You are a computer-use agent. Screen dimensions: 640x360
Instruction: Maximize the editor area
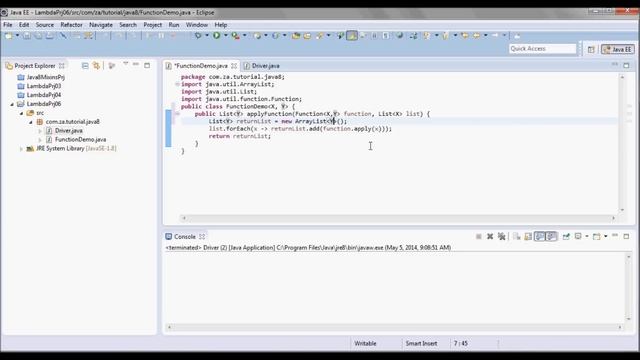tap(626, 65)
